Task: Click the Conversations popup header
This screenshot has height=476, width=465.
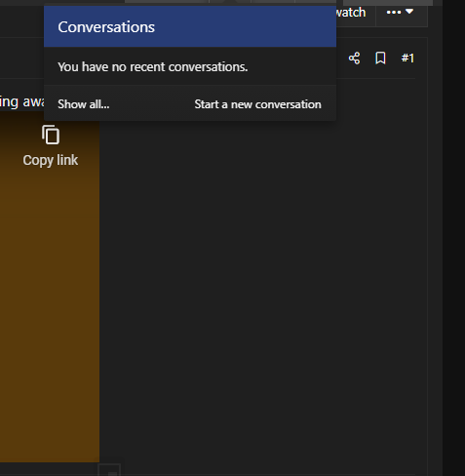Action: point(190,26)
